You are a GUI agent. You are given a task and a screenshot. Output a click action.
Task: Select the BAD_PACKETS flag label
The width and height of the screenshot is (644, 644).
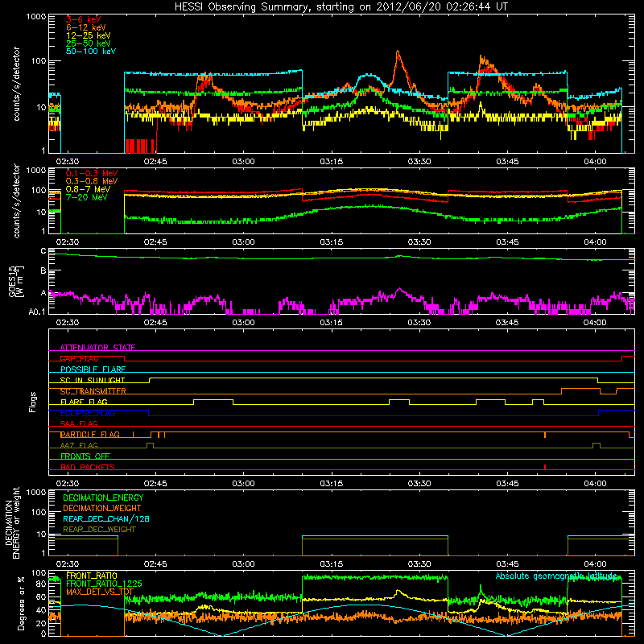click(88, 467)
